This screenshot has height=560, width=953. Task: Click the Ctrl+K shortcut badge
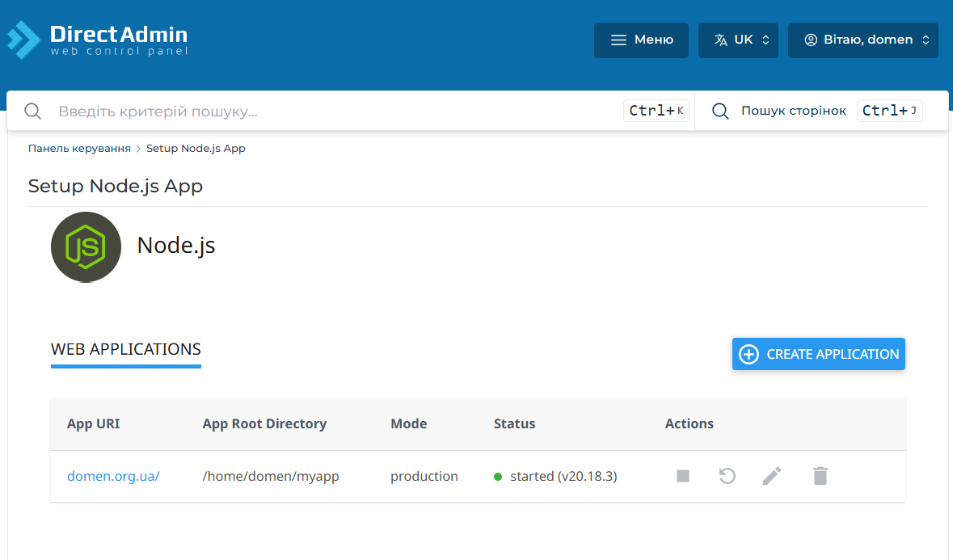click(656, 112)
